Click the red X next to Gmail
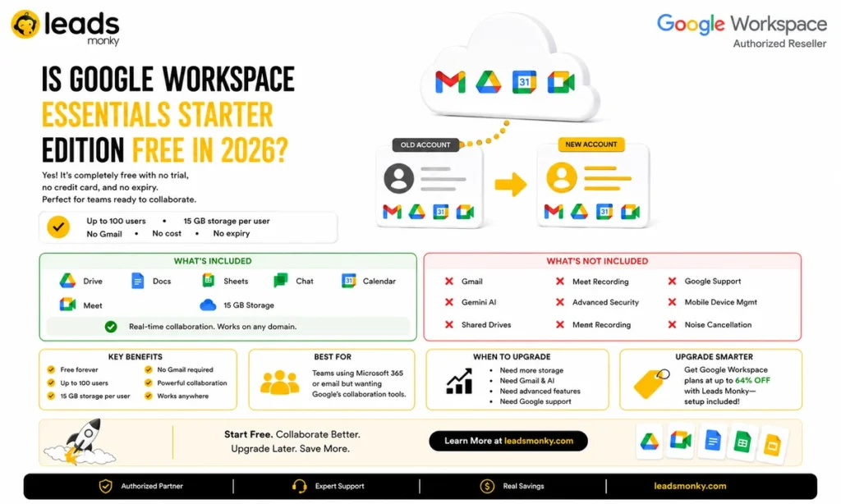This screenshot has height=504, width=841. 449,281
